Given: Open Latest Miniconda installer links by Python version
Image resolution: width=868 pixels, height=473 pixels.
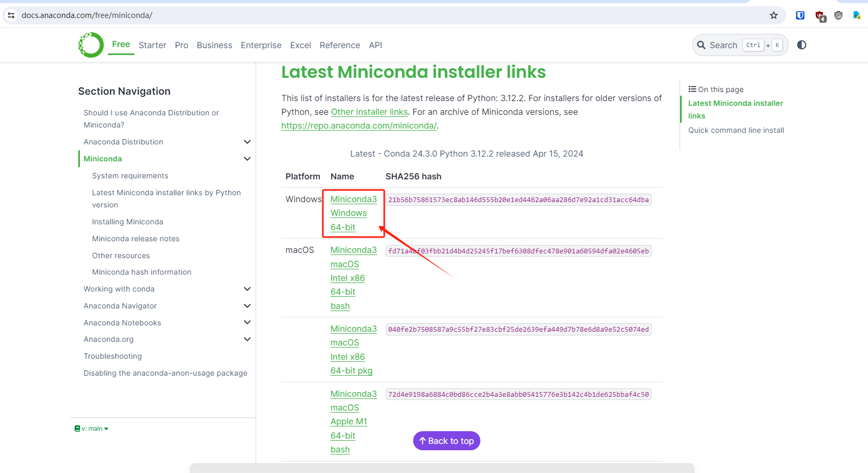Looking at the screenshot, I should point(166,198).
